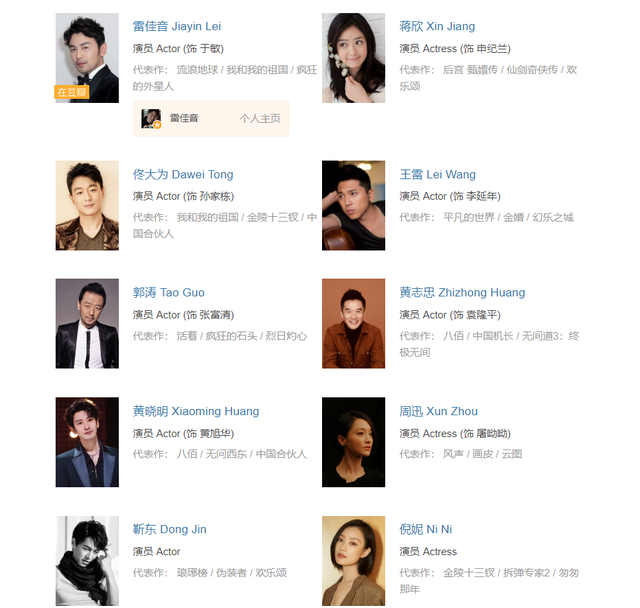Click Jiayin Lei's portrait photo
This screenshot has width=640, height=608.
(x=87, y=58)
